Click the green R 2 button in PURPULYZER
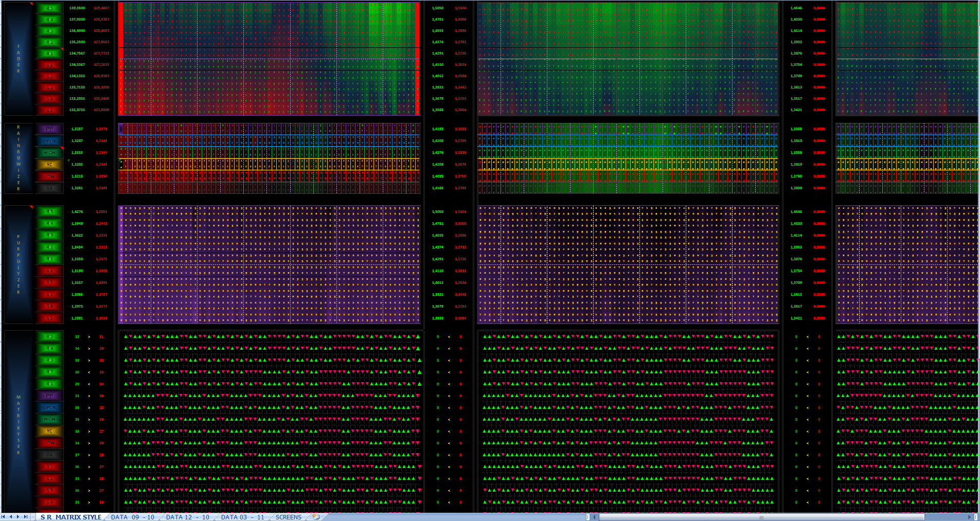Screen dimensions: 980x521 49,247
